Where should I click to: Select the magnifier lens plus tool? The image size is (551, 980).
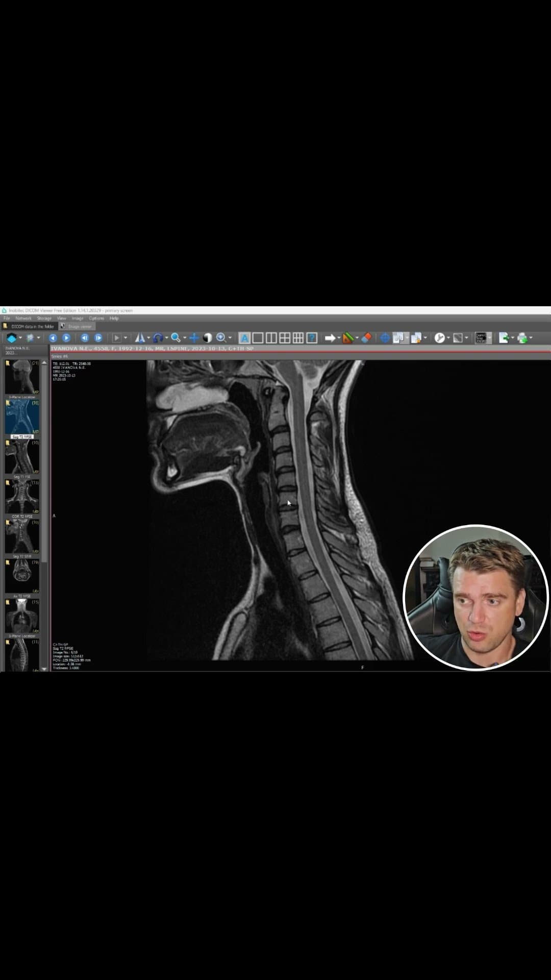[221, 338]
